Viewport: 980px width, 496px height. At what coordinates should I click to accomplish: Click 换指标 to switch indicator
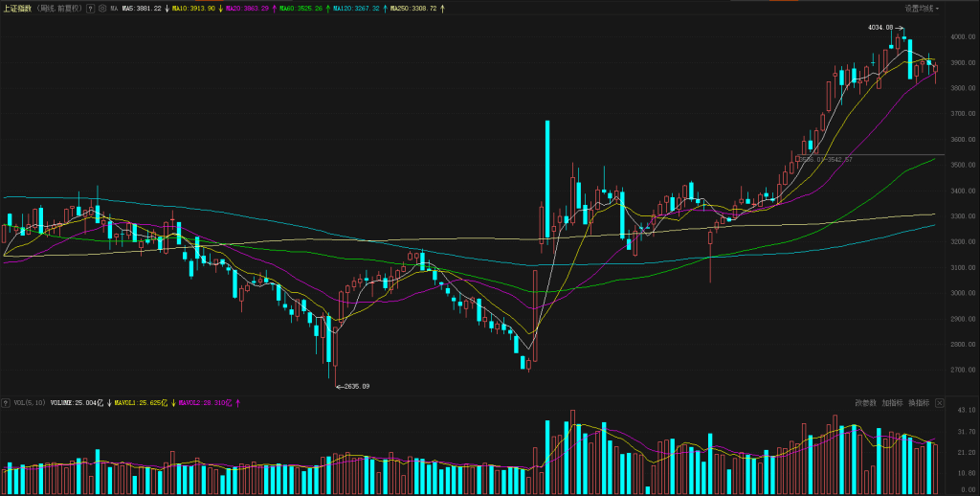tap(919, 403)
